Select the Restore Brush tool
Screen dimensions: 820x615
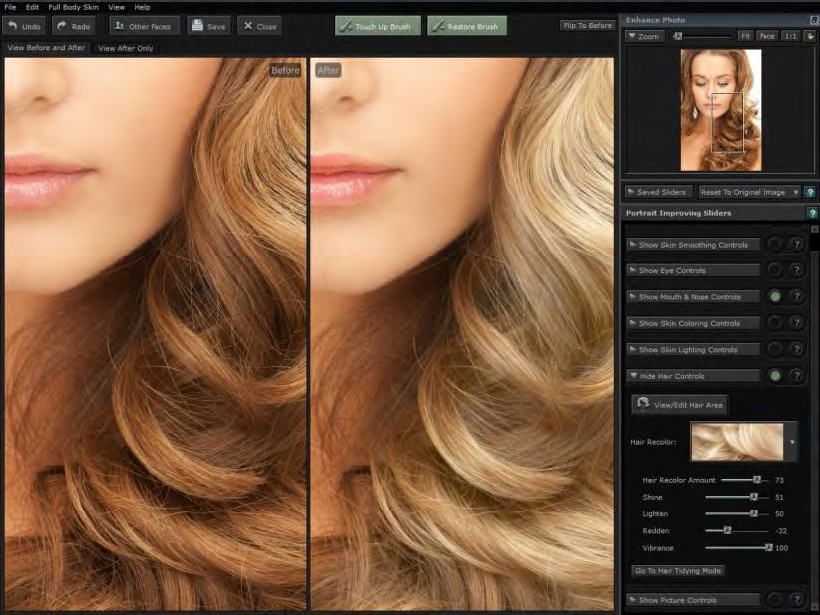pyautogui.click(x=467, y=26)
